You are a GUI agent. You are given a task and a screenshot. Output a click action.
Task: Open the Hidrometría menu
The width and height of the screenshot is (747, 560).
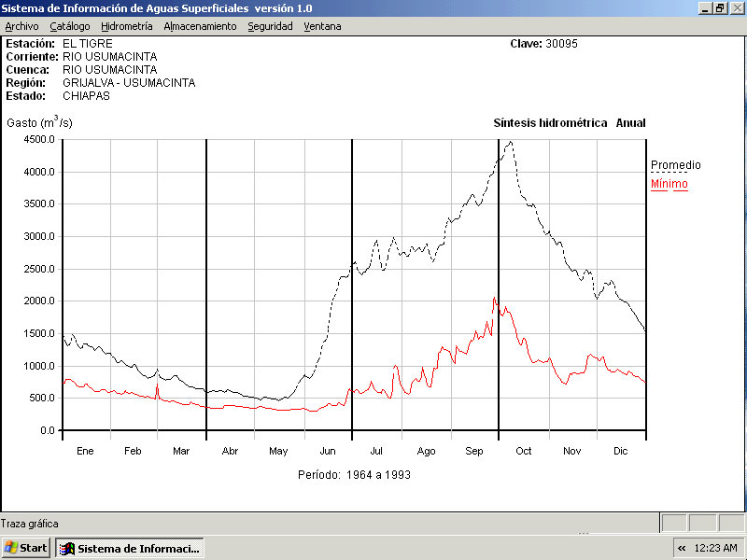pos(126,26)
